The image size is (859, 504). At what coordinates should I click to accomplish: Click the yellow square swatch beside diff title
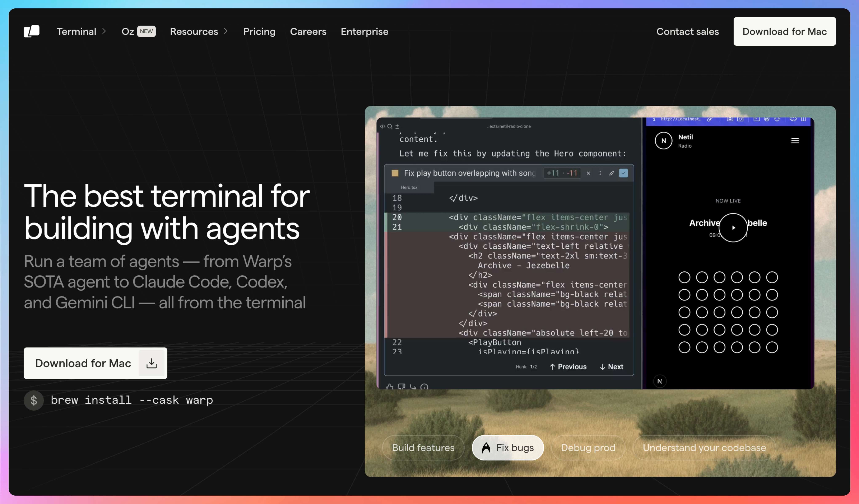tap(395, 173)
